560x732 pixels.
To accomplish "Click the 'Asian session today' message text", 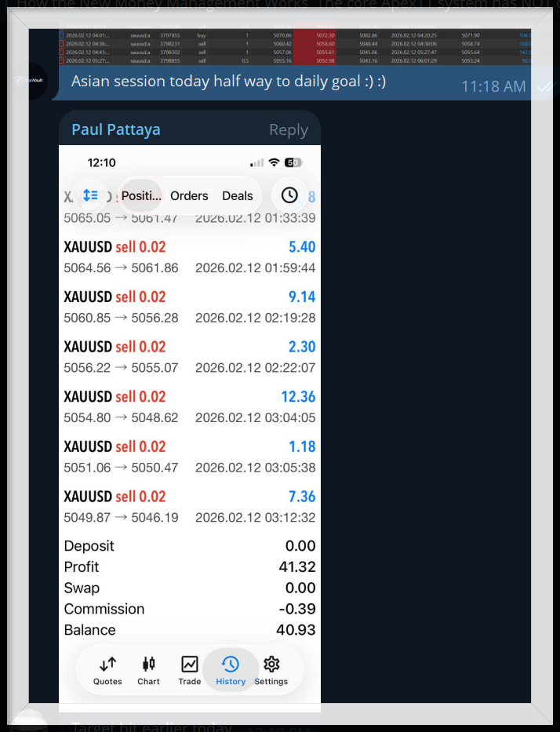I will 228,82.
